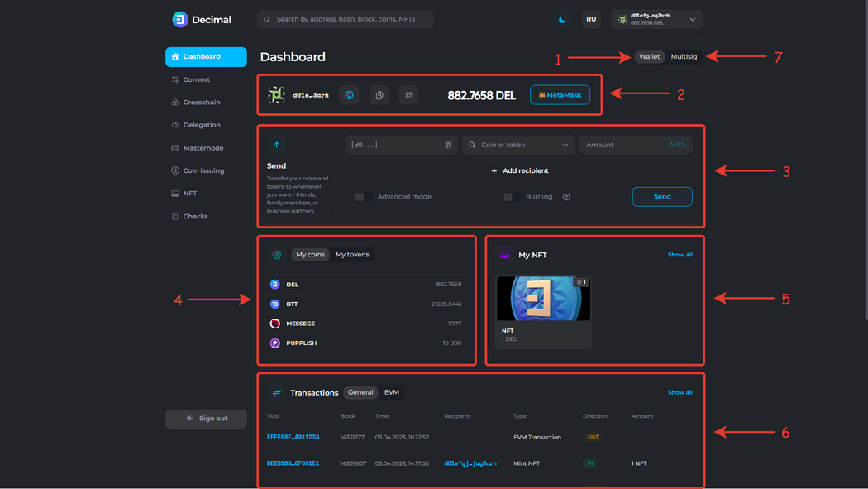Switch to the My tokens tab
The height and width of the screenshot is (489, 868).
point(352,254)
